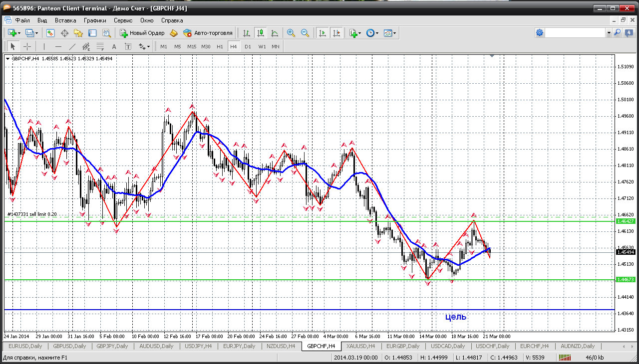Open the Графики menu

pyautogui.click(x=95, y=20)
